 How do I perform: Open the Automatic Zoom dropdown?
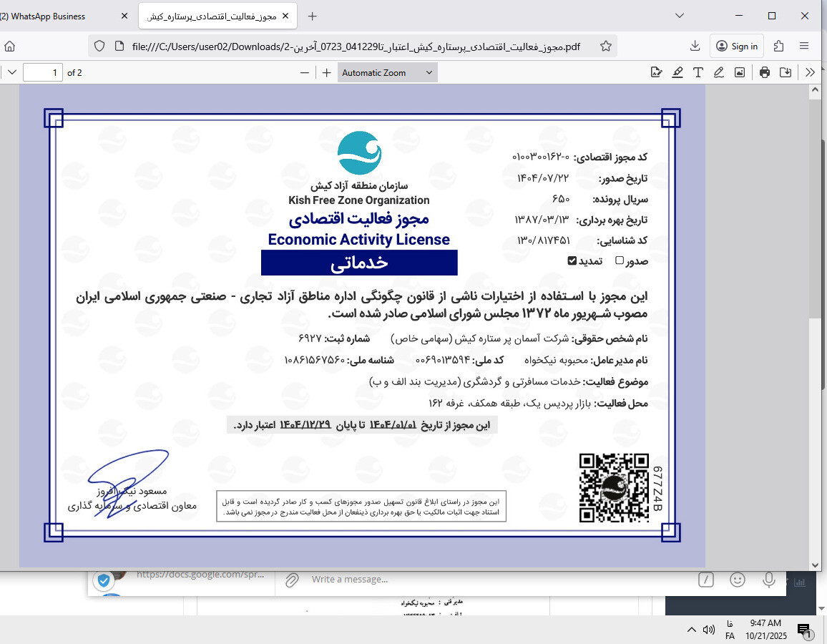(x=387, y=72)
